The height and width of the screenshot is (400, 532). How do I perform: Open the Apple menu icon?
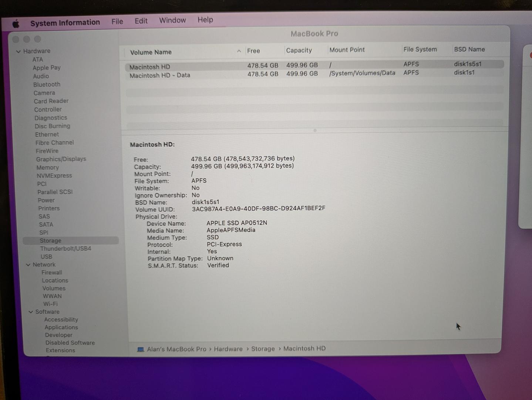[16, 24]
